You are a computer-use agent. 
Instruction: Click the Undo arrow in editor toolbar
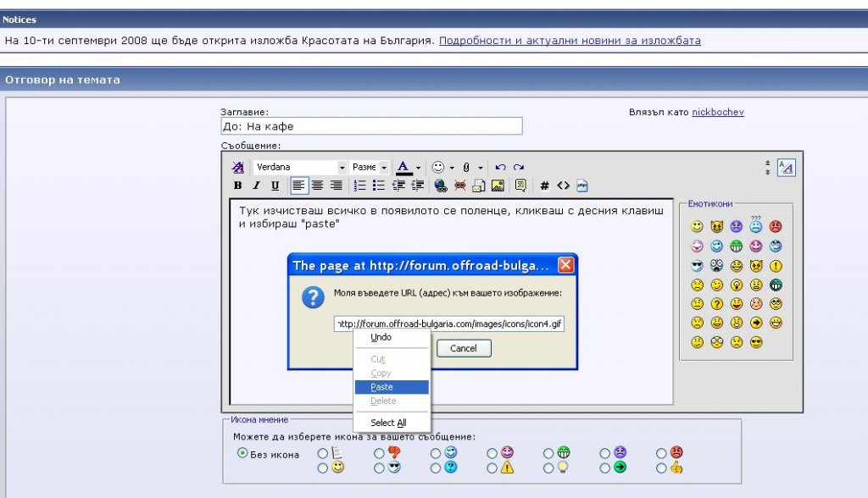(x=500, y=167)
